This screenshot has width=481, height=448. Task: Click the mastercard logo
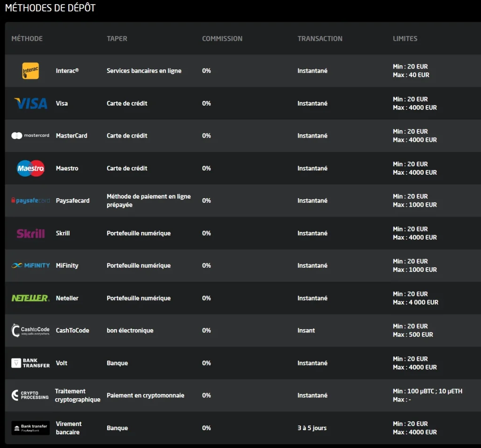tap(31, 136)
